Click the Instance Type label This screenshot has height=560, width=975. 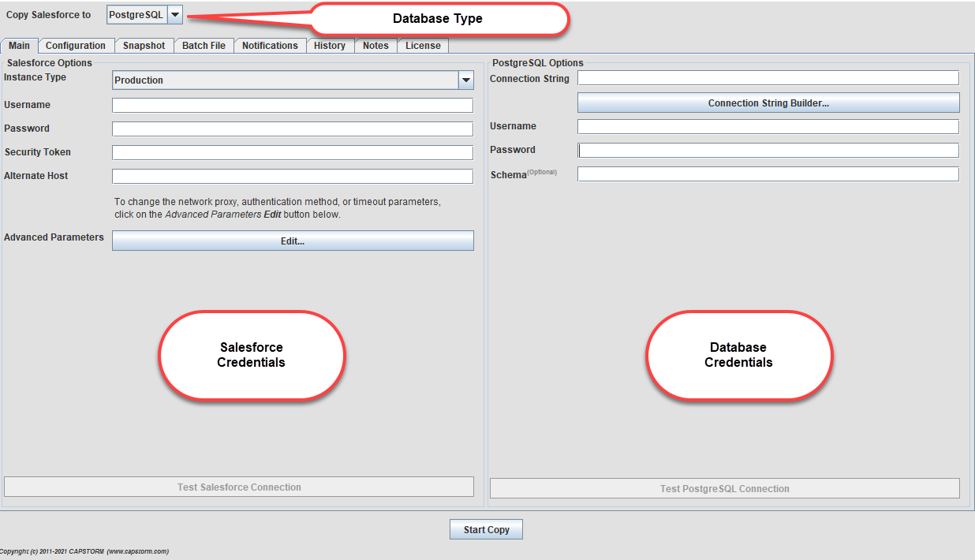(35, 77)
